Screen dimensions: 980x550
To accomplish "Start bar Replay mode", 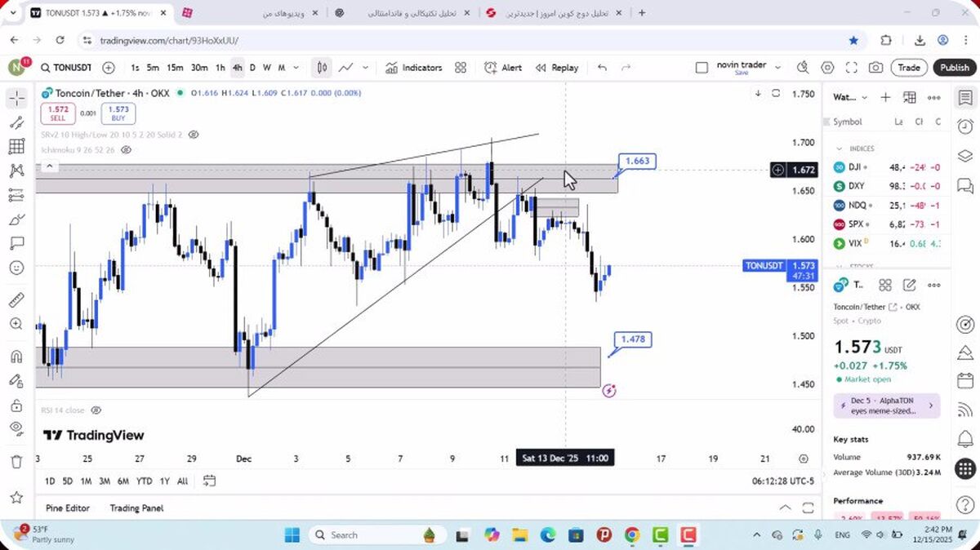I will [557, 68].
